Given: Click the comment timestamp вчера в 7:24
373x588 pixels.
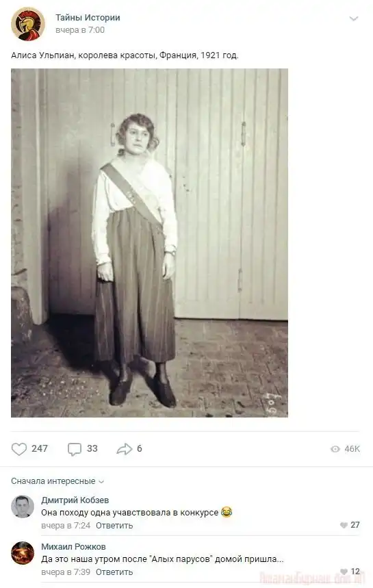Looking at the screenshot, I should point(66,526).
